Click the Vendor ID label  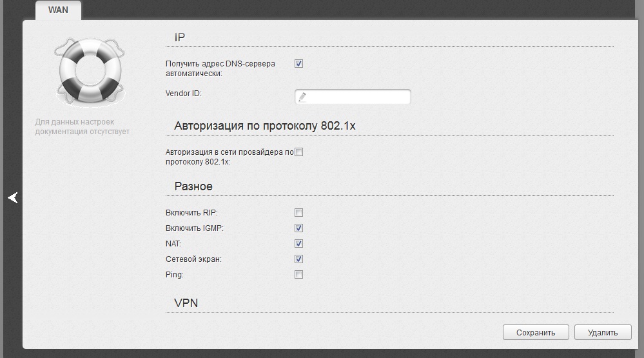point(184,94)
